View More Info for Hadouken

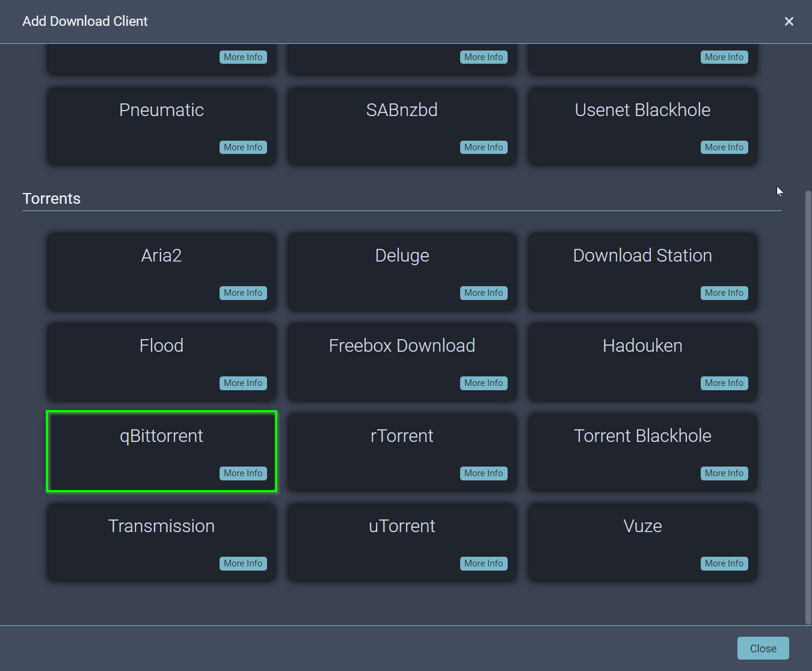click(x=724, y=383)
